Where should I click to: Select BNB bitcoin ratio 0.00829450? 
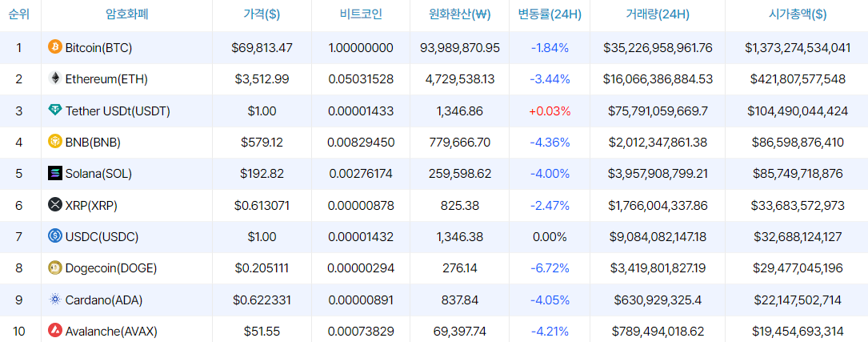click(361, 143)
